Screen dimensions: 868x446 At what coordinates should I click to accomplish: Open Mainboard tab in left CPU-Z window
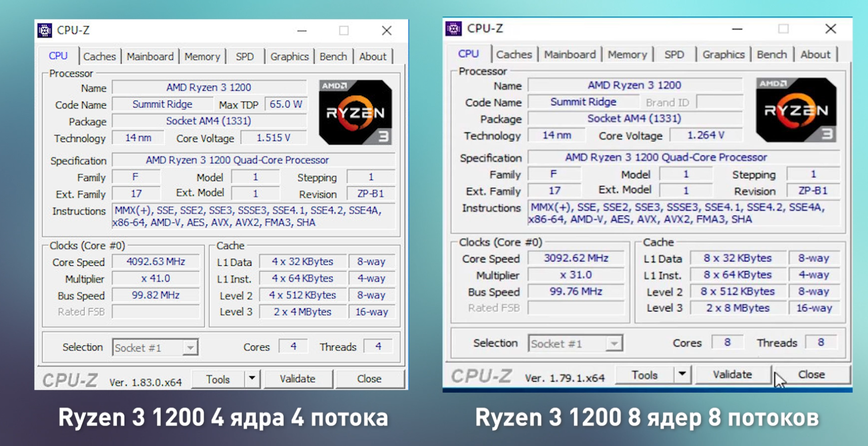pos(150,56)
